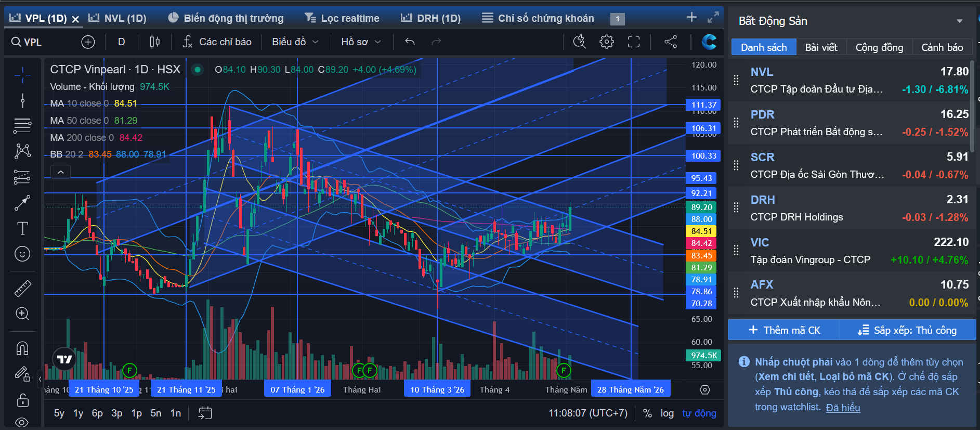980x430 pixels.
Task: Select the VIC stock row
Action: [851, 251]
